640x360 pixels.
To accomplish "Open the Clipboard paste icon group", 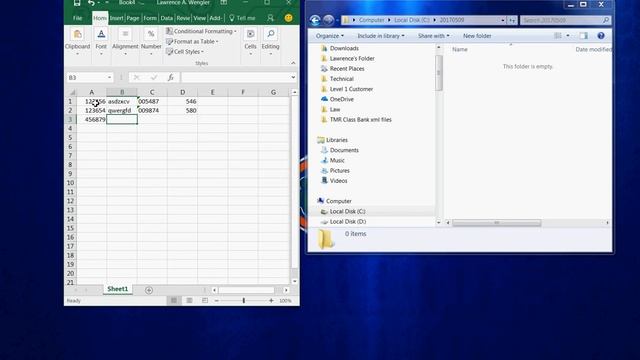I will pyautogui.click(x=78, y=34).
